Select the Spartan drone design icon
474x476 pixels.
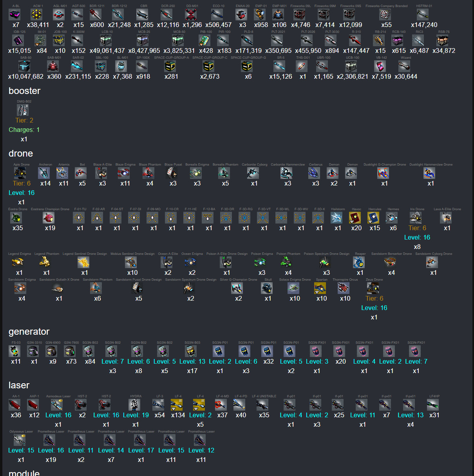[x=320, y=288]
